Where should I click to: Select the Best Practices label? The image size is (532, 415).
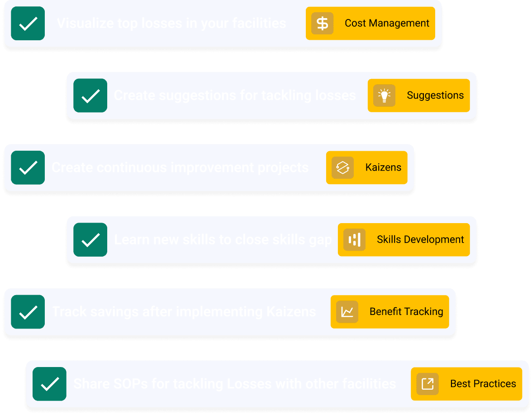483,384
